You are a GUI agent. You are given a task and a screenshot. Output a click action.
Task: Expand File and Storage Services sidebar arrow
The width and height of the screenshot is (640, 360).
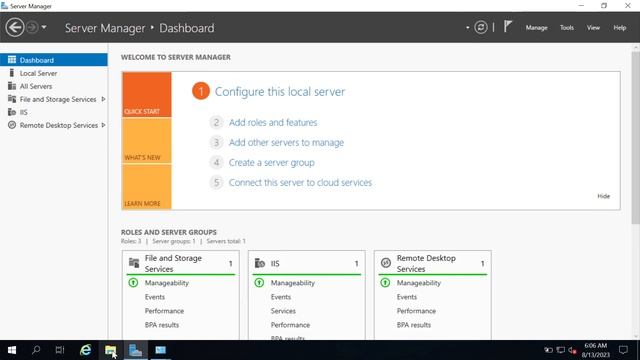click(103, 99)
